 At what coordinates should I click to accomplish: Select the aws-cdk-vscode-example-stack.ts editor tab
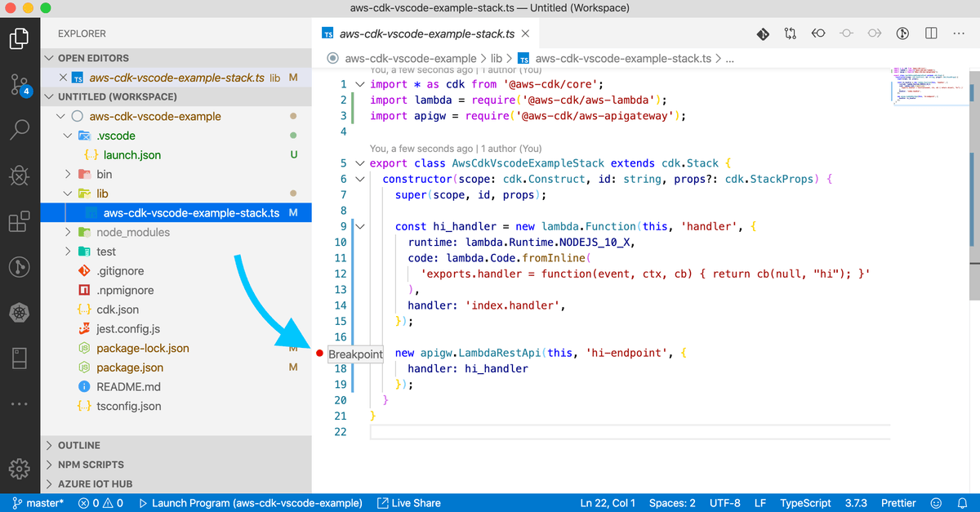tap(425, 34)
